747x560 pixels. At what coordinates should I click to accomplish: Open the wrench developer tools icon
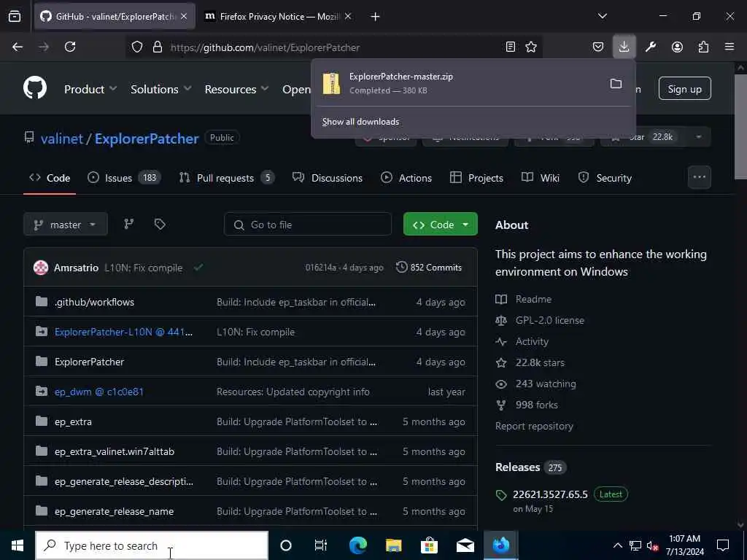[651, 47]
